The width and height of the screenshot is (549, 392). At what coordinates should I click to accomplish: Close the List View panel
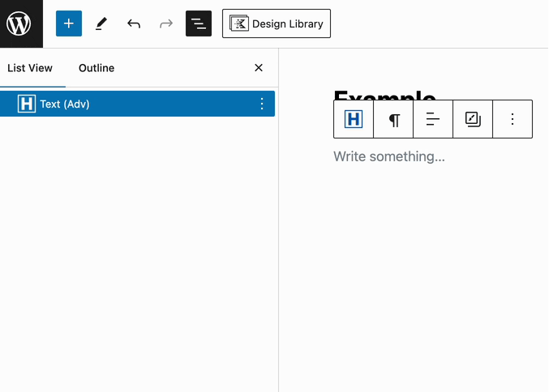(259, 68)
